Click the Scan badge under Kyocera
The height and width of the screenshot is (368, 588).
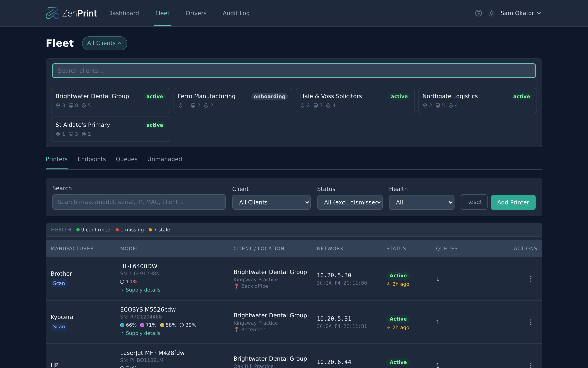click(x=59, y=327)
